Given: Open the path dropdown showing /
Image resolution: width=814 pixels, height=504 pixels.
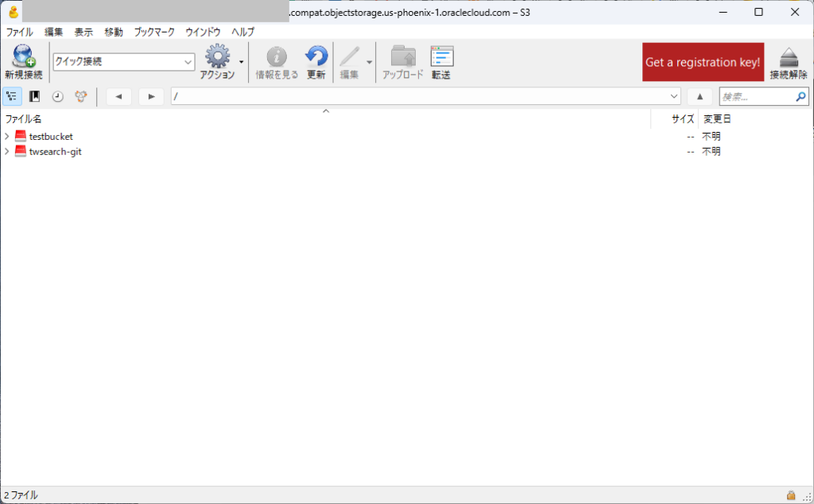Looking at the screenshot, I should point(674,96).
